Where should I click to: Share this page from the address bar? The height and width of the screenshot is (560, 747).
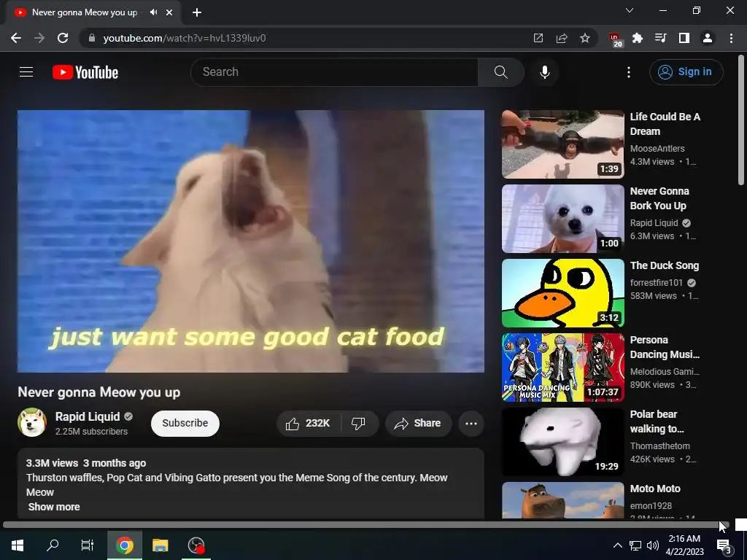562,38
